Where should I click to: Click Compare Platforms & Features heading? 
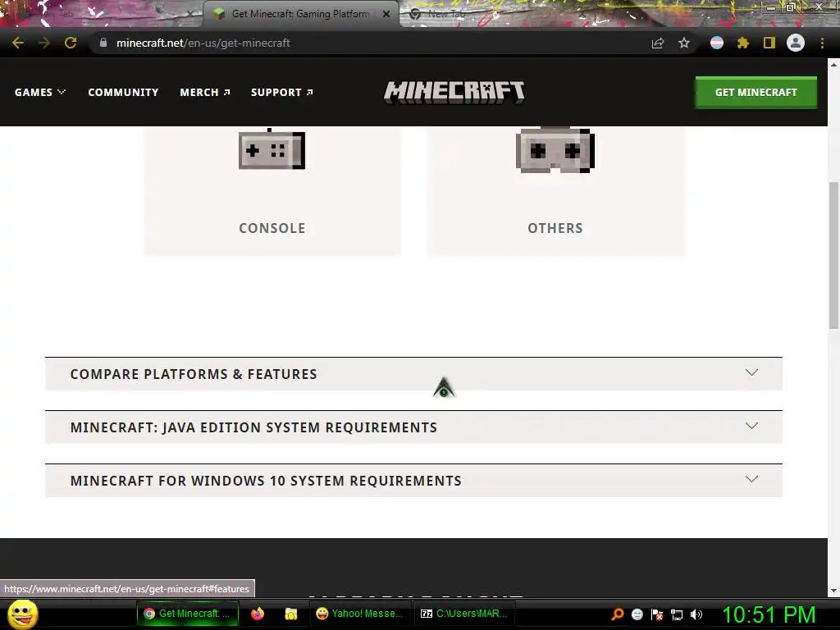194,374
